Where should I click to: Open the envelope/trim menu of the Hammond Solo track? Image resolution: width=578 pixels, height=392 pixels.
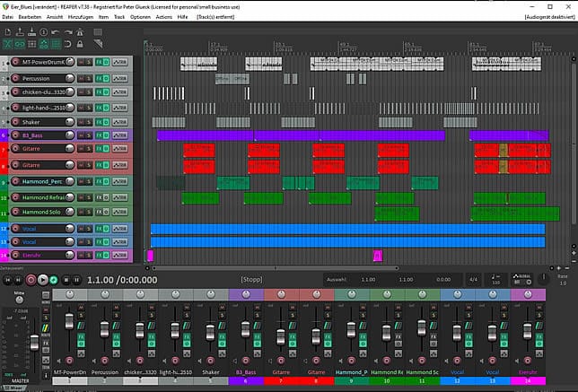[121, 212]
